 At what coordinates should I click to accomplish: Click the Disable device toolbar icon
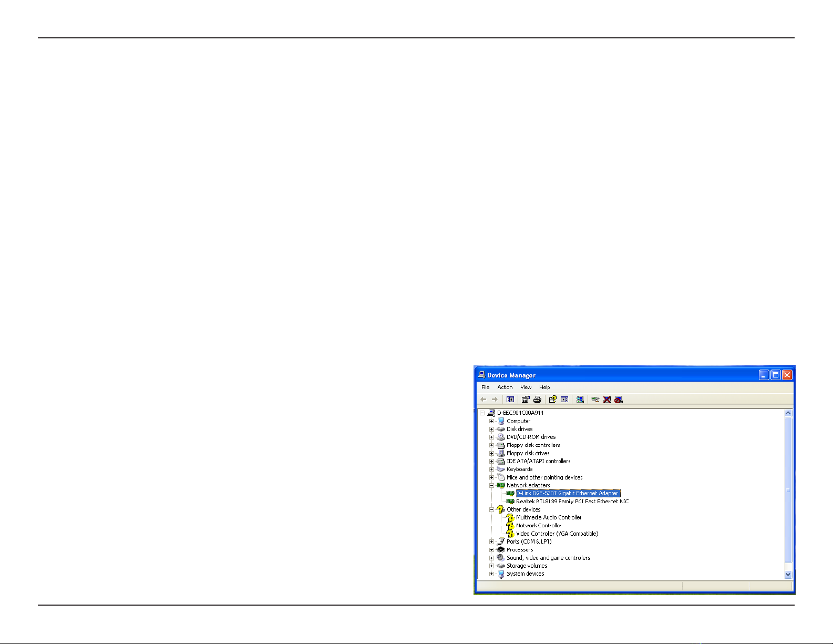point(619,400)
